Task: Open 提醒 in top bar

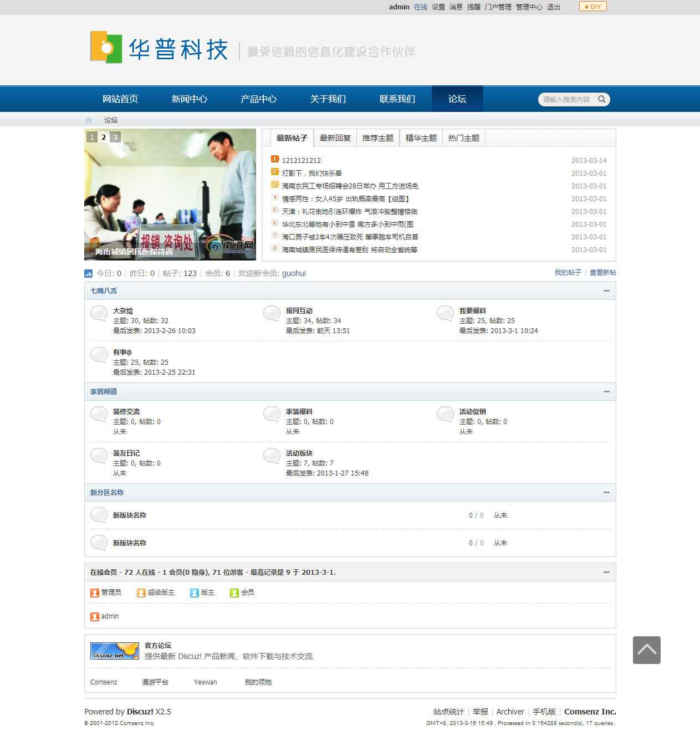Action: 474,7
